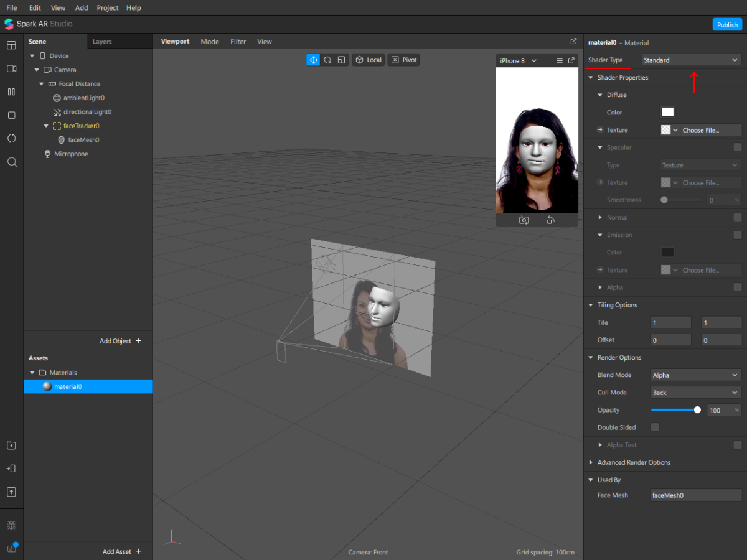Expand Advanced Render Options section
747x560 pixels.
click(633, 462)
